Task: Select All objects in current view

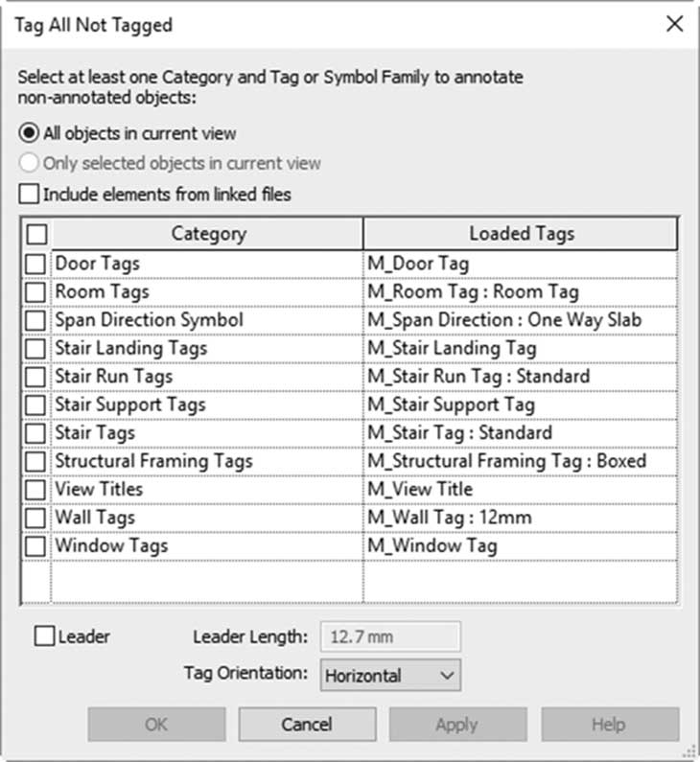Action: point(29,133)
